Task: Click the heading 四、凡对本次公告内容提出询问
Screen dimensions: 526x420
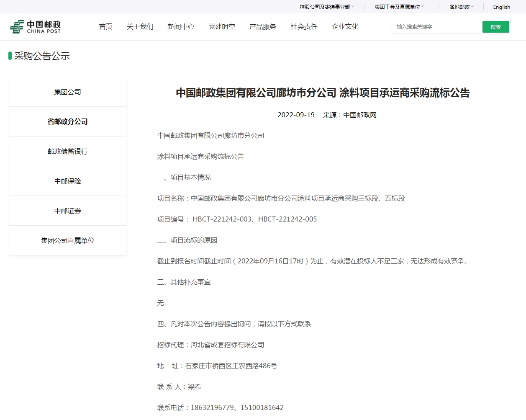Action: tap(234, 324)
